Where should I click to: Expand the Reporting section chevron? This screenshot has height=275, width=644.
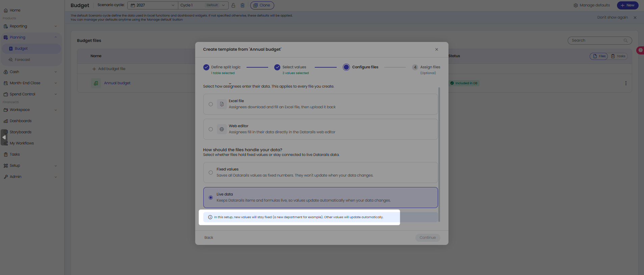pos(56,26)
